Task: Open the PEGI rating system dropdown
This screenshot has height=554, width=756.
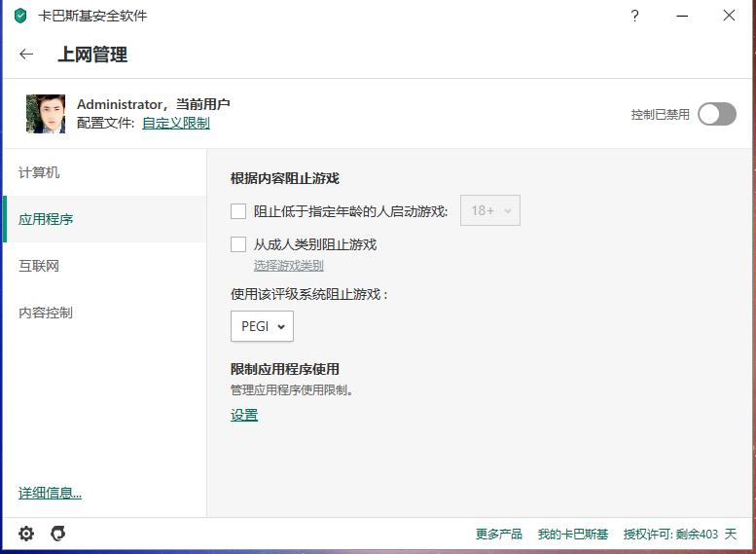Action: pos(262,326)
